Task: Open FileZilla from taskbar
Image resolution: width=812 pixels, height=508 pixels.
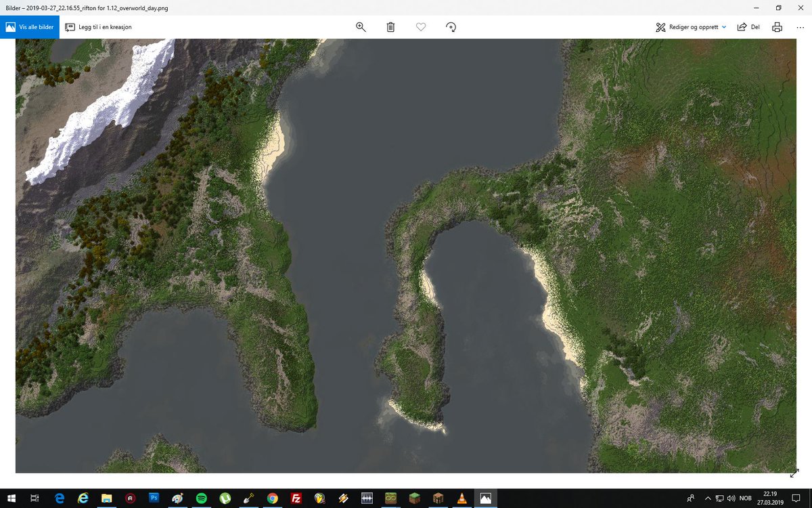Action: tap(296, 499)
